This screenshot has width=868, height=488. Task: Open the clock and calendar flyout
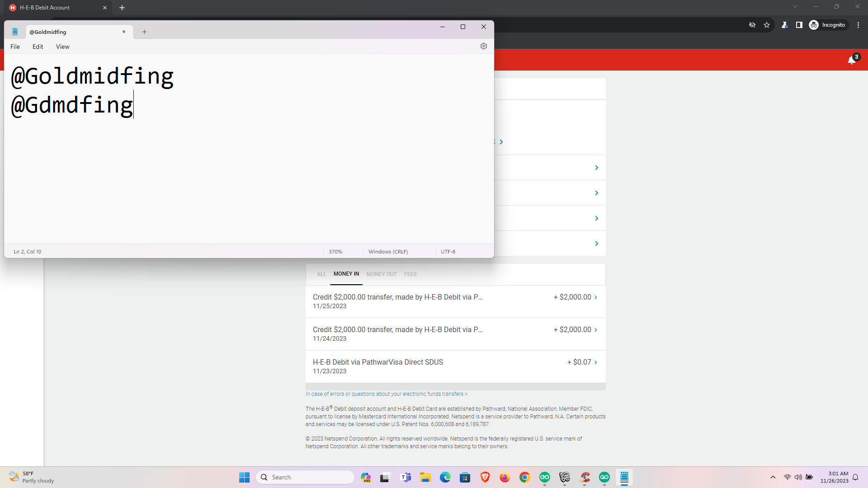(x=835, y=477)
